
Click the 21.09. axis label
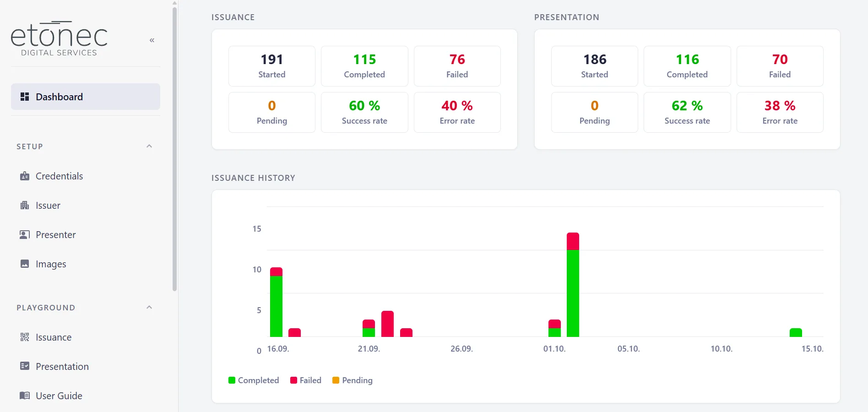click(x=369, y=349)
